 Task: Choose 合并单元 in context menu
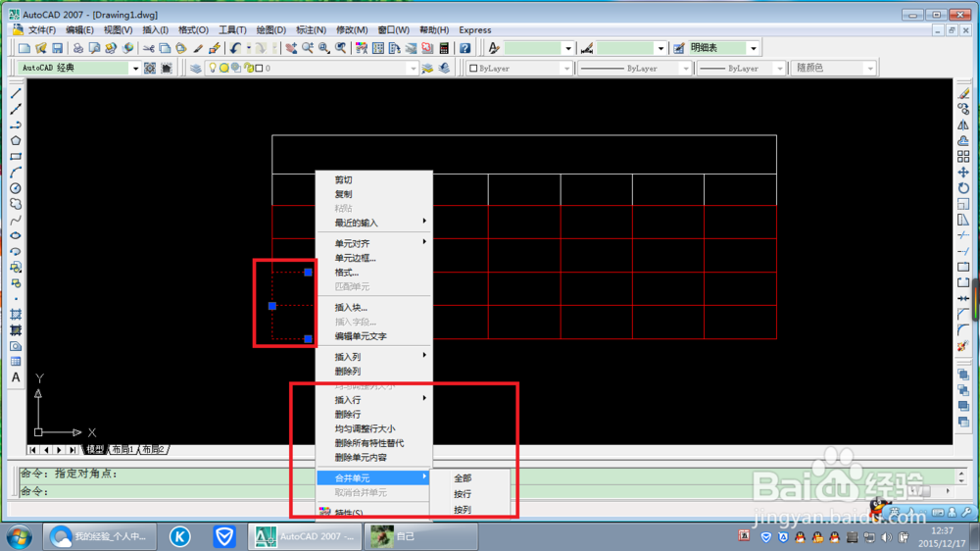pos(373,477)
